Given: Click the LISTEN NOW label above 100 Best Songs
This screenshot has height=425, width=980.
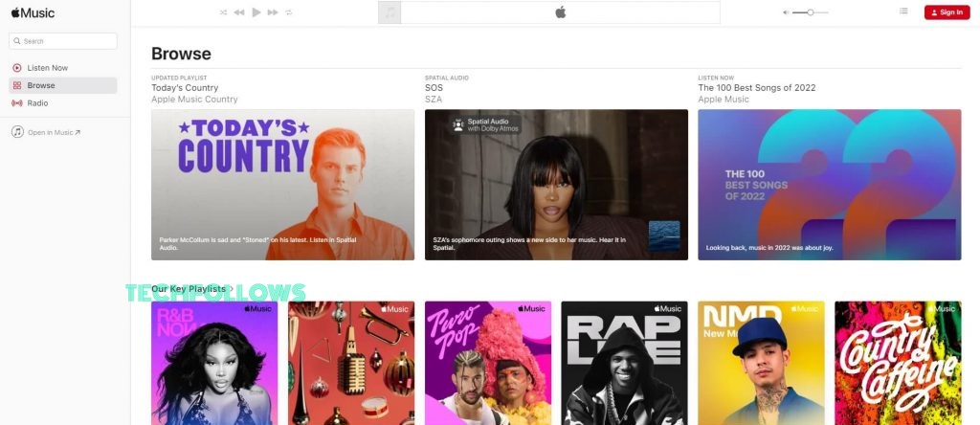Looking at the screenshot, I should [x=716, y=78].
